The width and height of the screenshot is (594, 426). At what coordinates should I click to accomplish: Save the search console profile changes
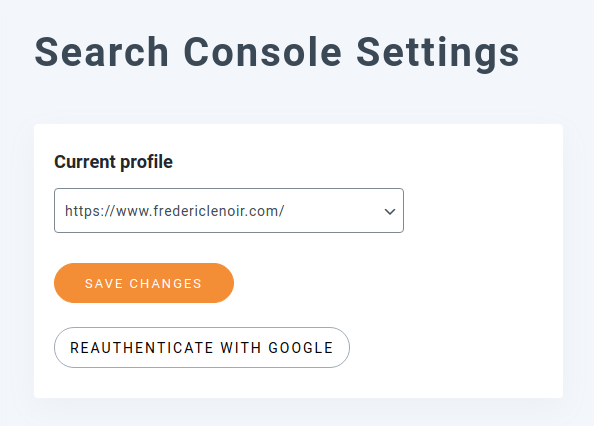(x=144, y=283)
